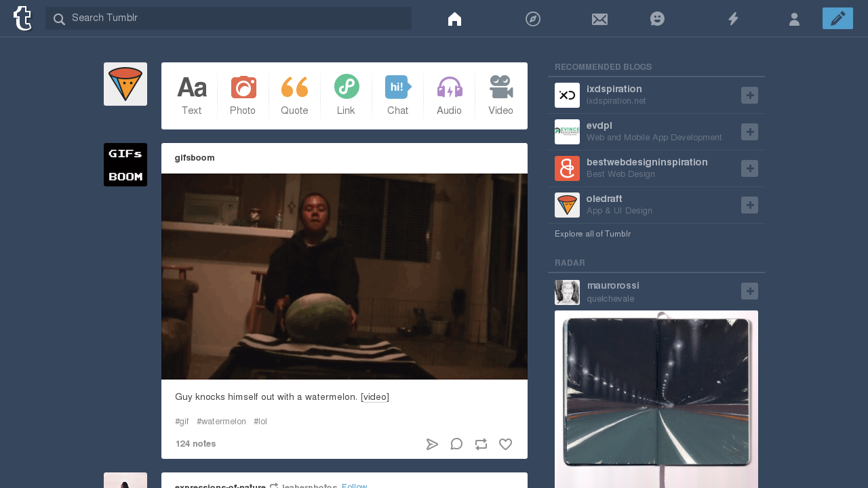Click the evdpl avatar
The height and width of the screenshot is (488, 868).
click(567, 131)
